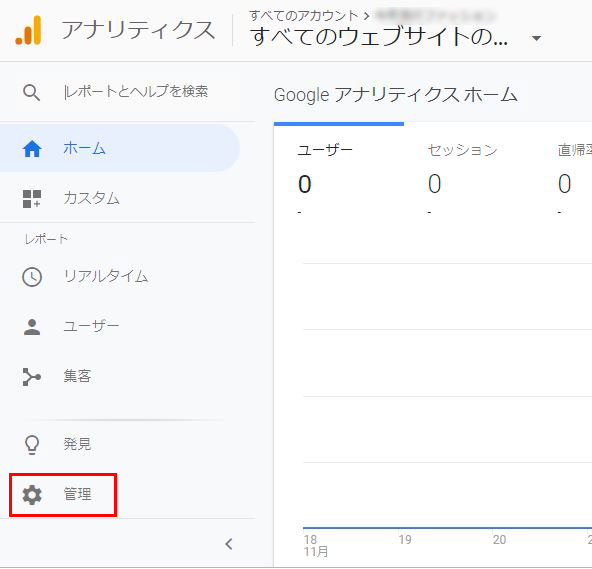The image size is (592, 569).
Task: Click the ユーザー person icon
Action: (x=32, y=327)
